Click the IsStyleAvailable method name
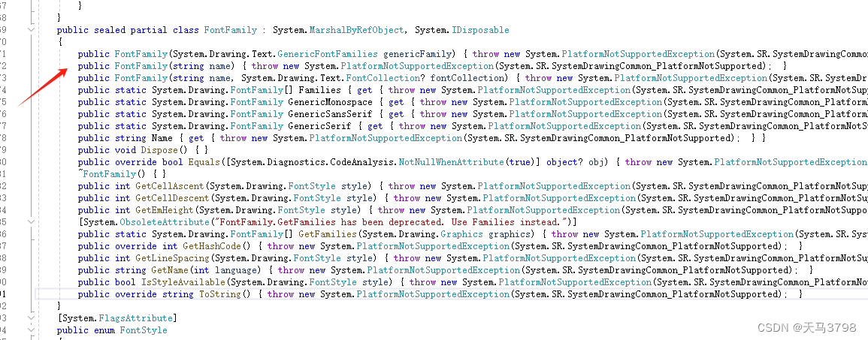Image resolution: width=868 pixels, height=340 pixels. click(x=183, y=282)
